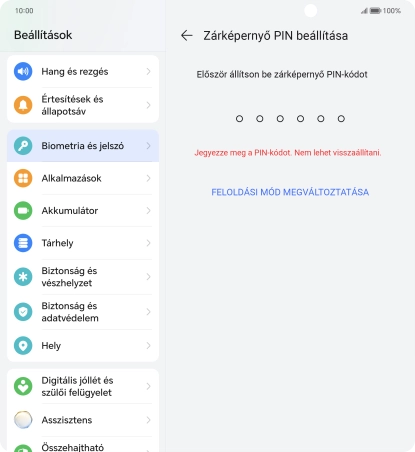Tap the last PIN digit circle
This screenshot has height=452, width=415.
(341, 119)
